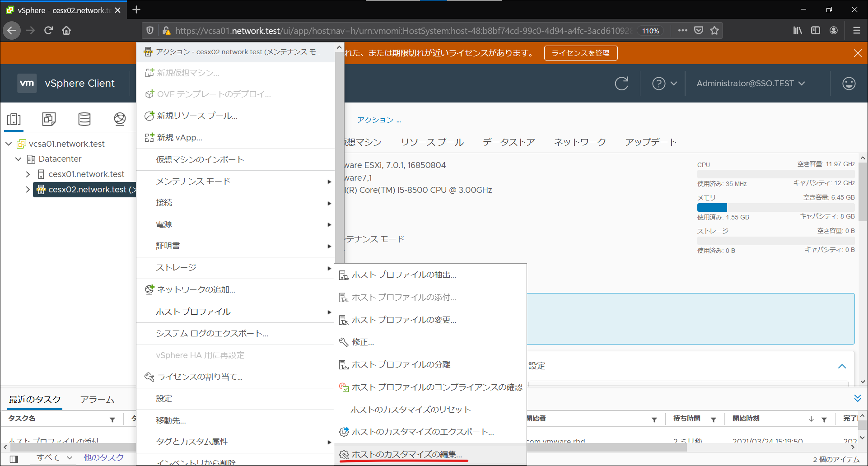Click the browser URL address field
The height and width of the screenshot is (466, 868).
403,31
